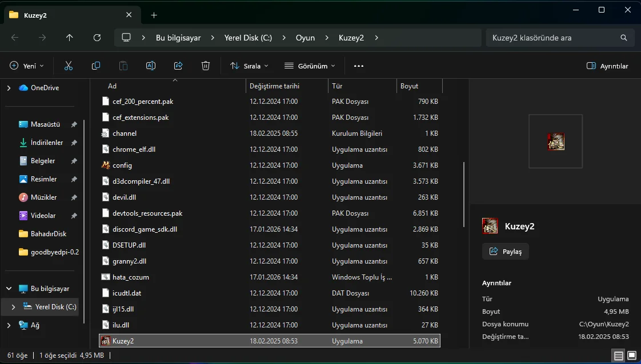Click the Delete trash icon
Screen dimensions: 641x364
coord(206,66)
